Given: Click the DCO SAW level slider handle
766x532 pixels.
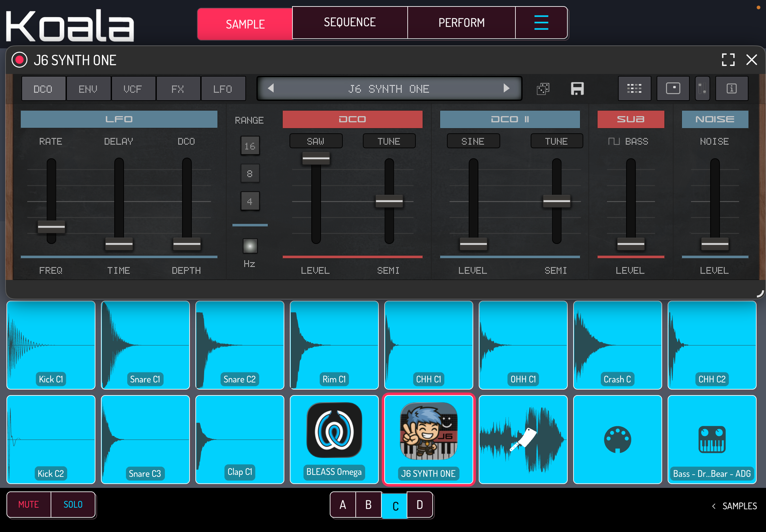Looking at the screenshot, I should 316,158.
